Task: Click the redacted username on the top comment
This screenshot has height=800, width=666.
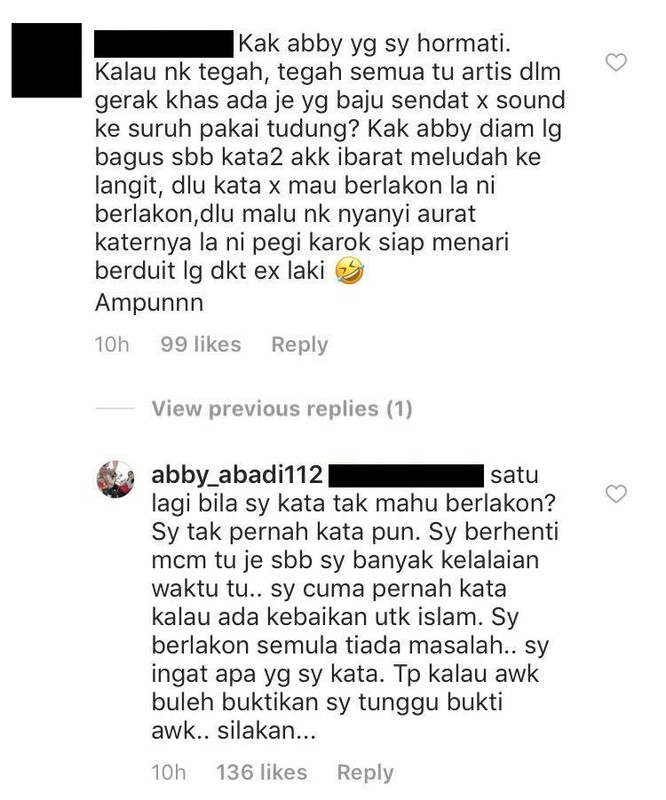Action: point(164,44)
